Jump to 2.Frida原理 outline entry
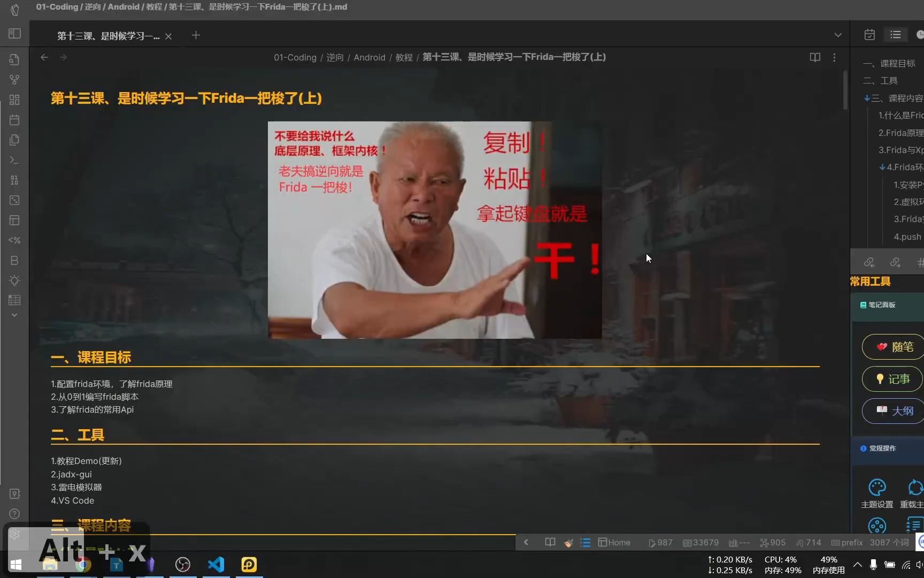924x578 pixels. click(x=901, y=133)
